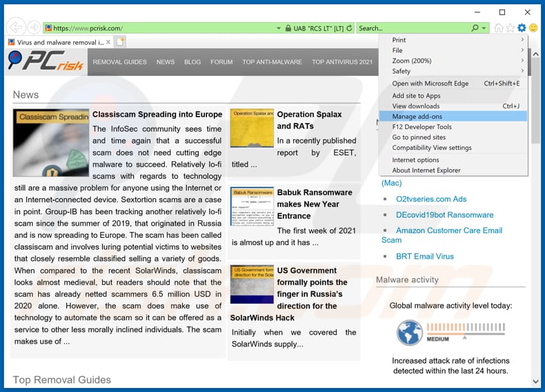This screenshot has height=392, width=545.
Task: Click the new tab button
Action: (121, 42)
